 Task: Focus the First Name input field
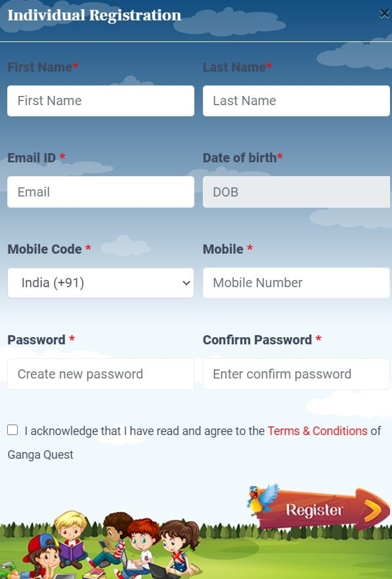coord(100,101)
